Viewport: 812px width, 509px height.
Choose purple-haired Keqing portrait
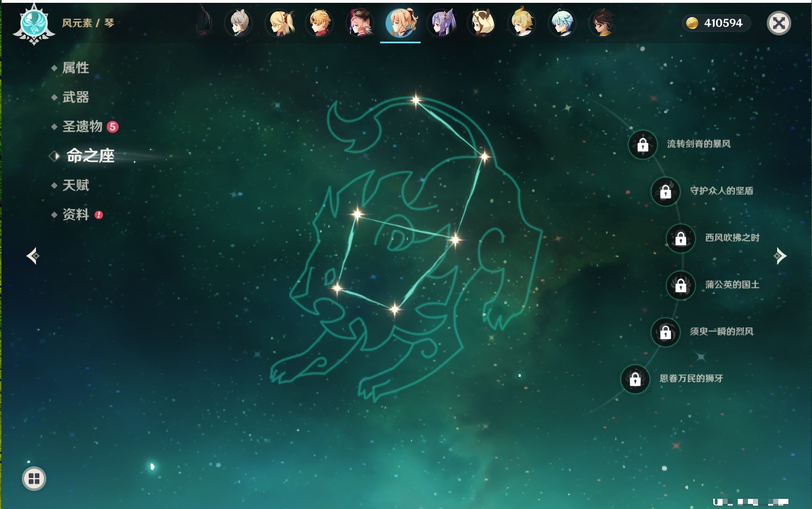(x=441, y=24)
